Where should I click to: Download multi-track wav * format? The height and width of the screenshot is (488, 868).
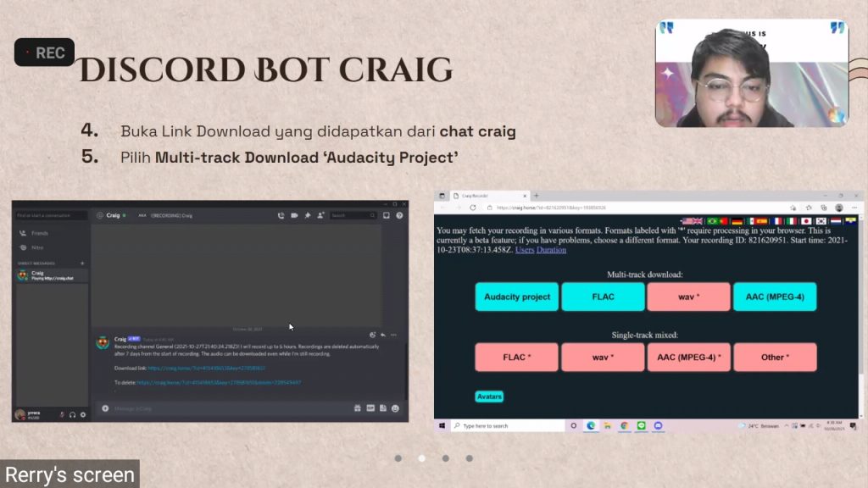pos(688,297)
